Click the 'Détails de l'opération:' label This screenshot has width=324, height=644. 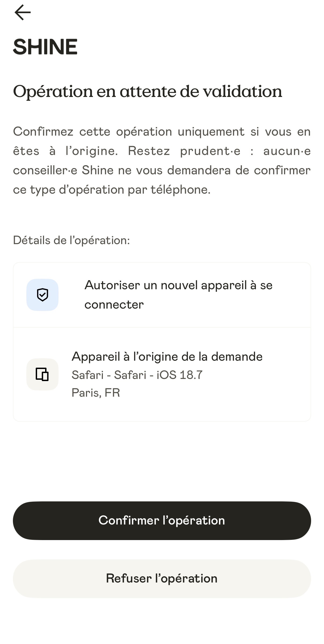71,240
